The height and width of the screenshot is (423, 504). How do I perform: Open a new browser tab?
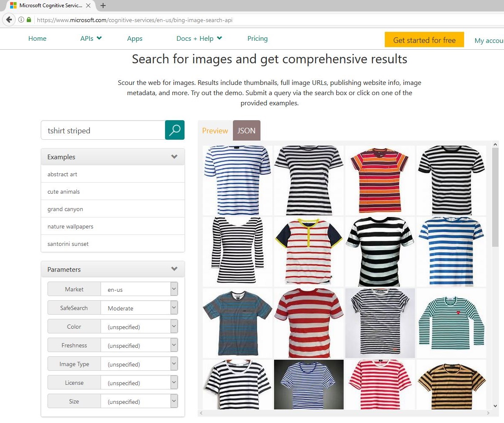click(x=103, y=6)
